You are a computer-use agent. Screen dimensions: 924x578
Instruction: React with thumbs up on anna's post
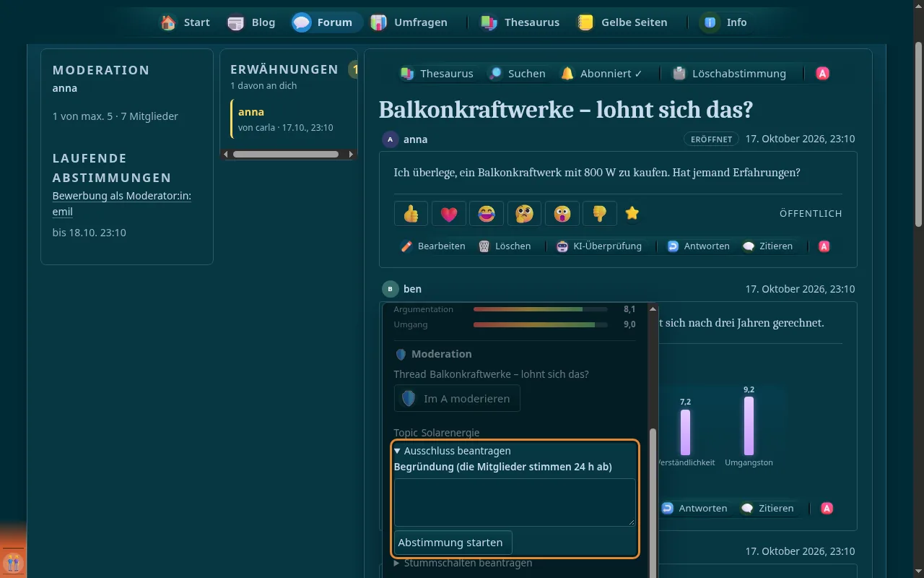point(411,214)
